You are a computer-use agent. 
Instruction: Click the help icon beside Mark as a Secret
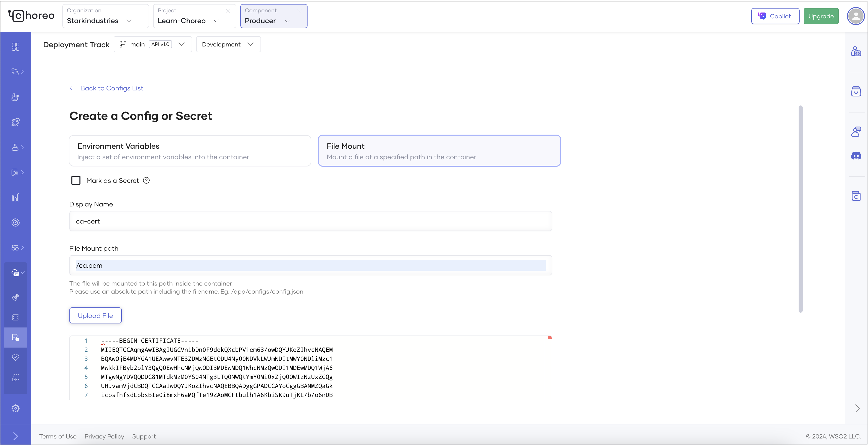146,180
